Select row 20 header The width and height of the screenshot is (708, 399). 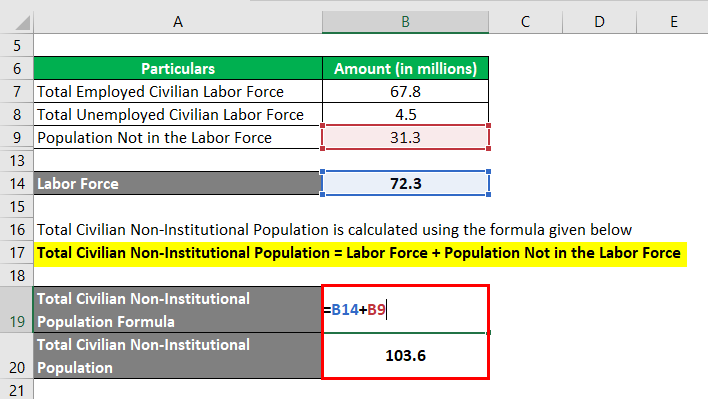[17, 356]
